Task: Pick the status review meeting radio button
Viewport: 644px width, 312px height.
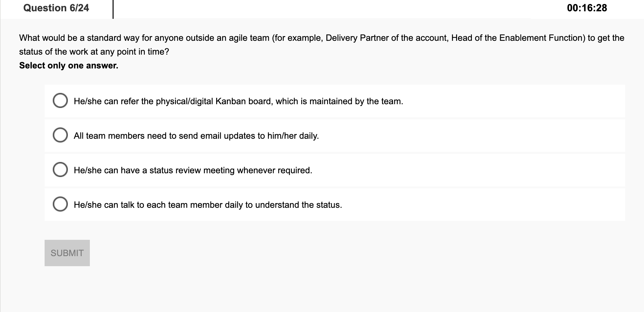Action: tap(60, 170)
